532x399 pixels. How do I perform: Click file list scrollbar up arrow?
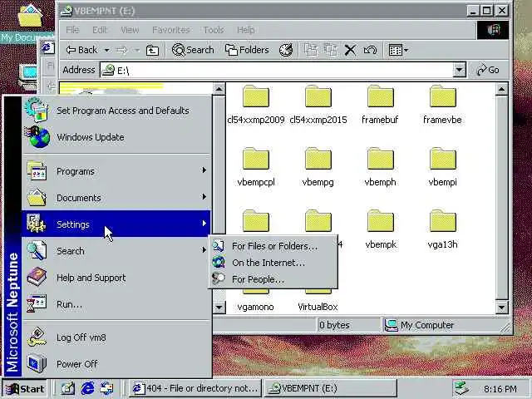(x=501, y=90)
